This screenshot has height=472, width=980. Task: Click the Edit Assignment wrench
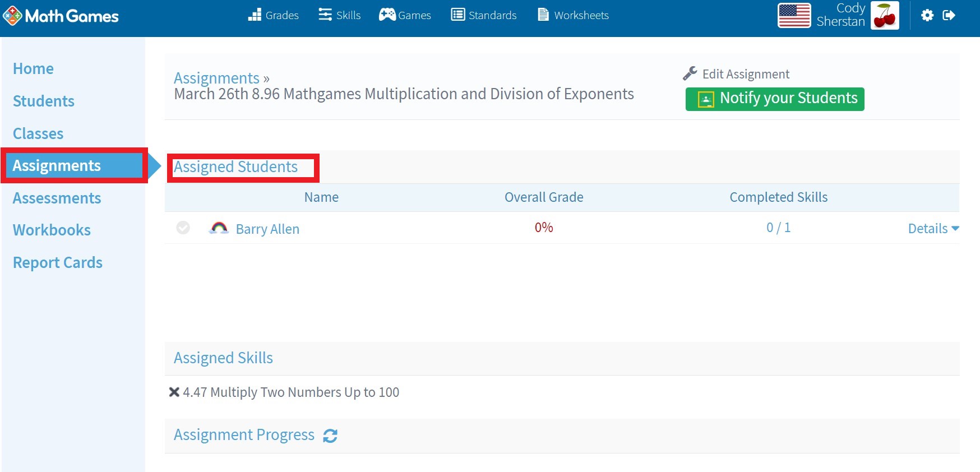click(690, 73)
